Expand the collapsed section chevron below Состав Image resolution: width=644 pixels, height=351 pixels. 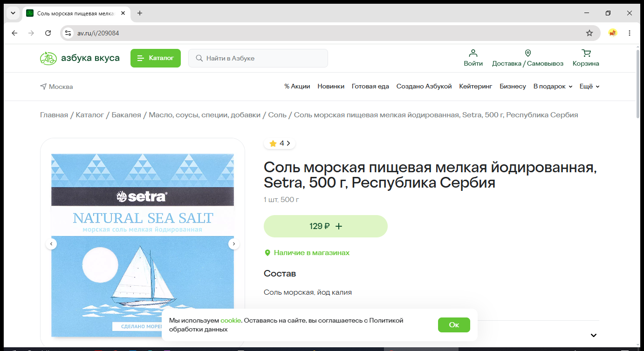point(594,336)
